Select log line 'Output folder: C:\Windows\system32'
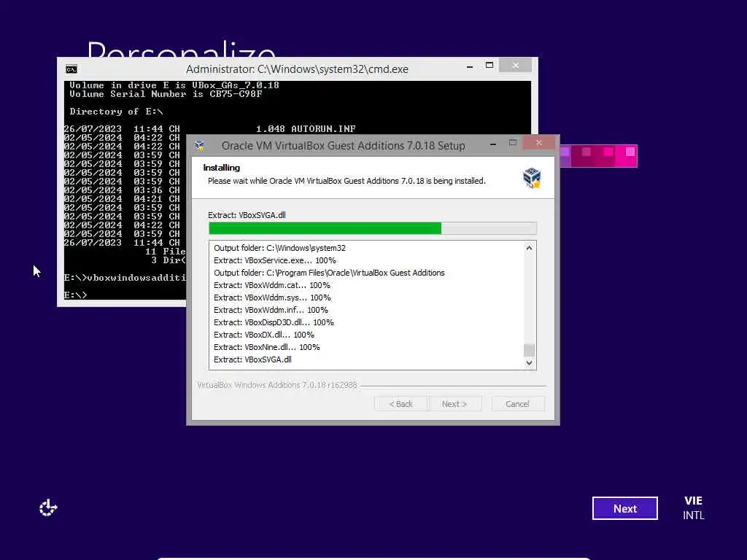The height and width of the screenshot is (560, 747). coord(279,248)
